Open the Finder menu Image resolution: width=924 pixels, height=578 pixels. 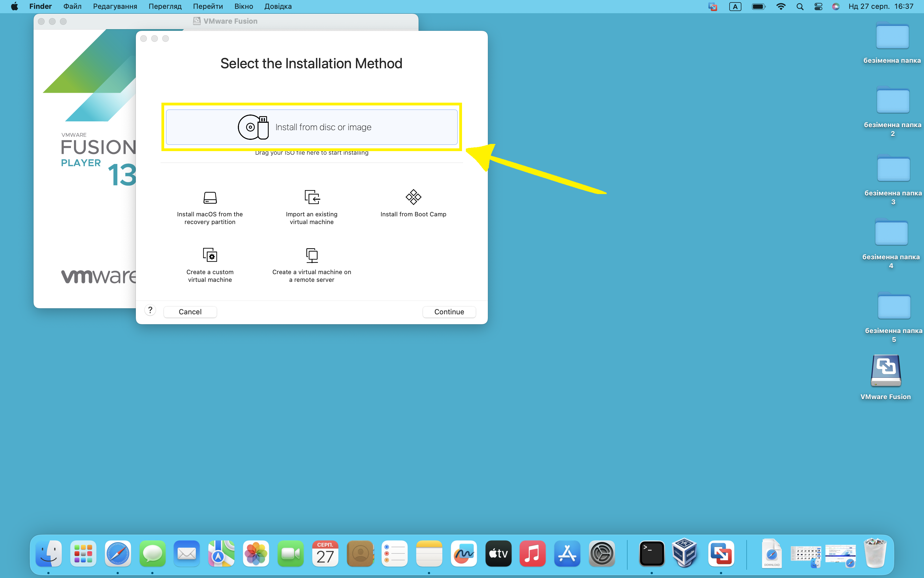coord(40,7)
